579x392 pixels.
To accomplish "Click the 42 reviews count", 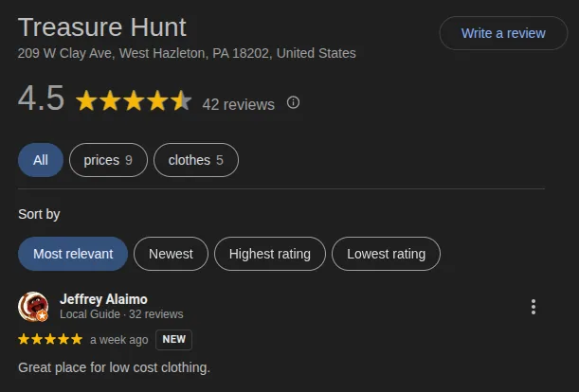I will (x=239, y=104).
